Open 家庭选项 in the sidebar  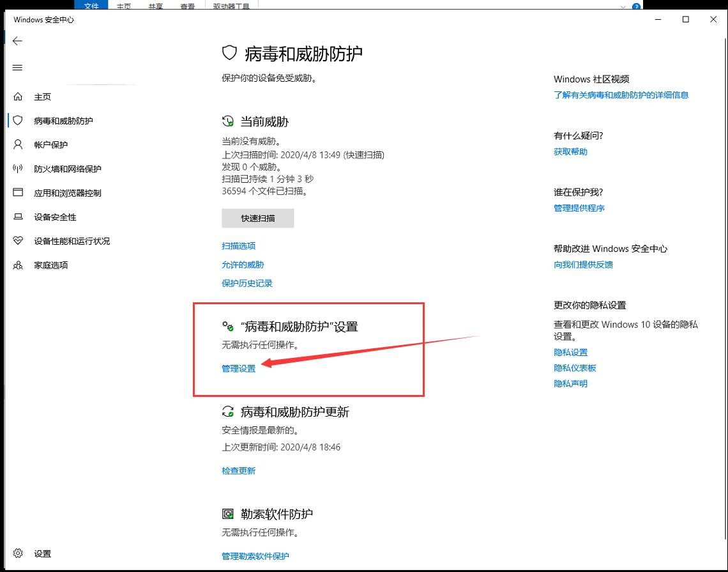click(50, 265)
